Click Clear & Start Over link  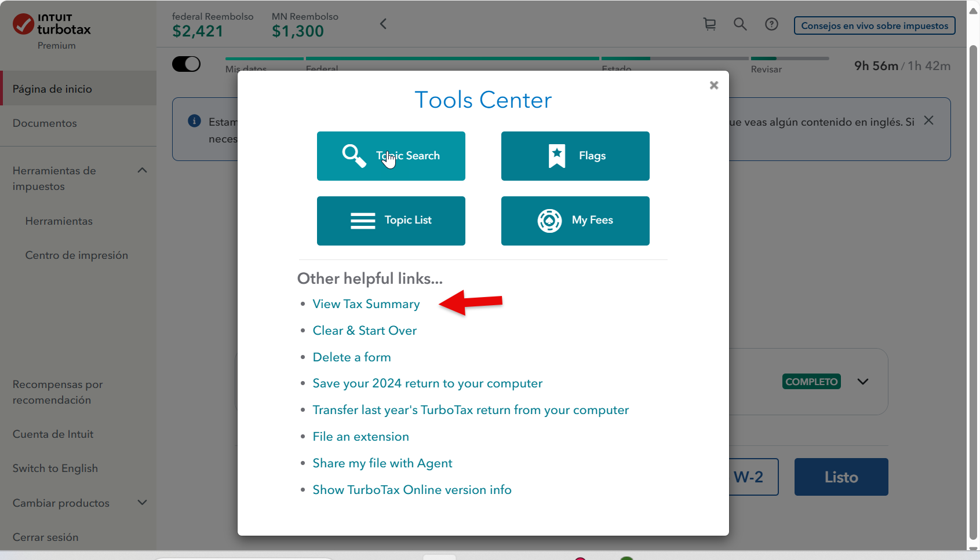pos(365,331)
